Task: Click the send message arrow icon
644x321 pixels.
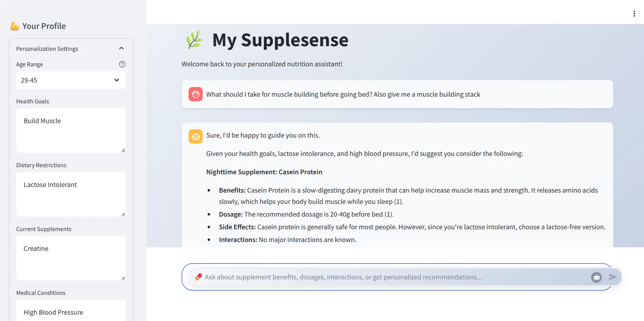Action: [613, 277]
